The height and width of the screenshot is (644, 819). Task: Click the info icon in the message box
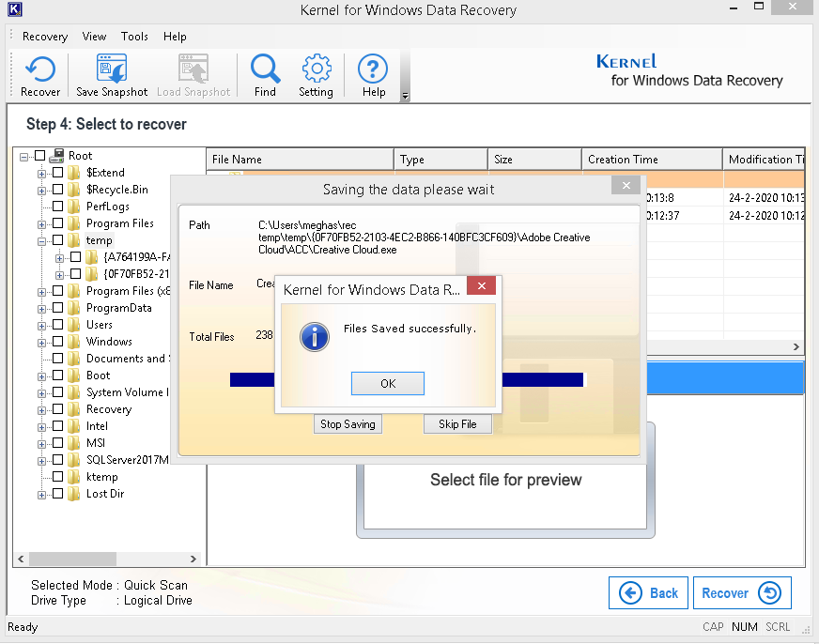[x=315, y=337]
